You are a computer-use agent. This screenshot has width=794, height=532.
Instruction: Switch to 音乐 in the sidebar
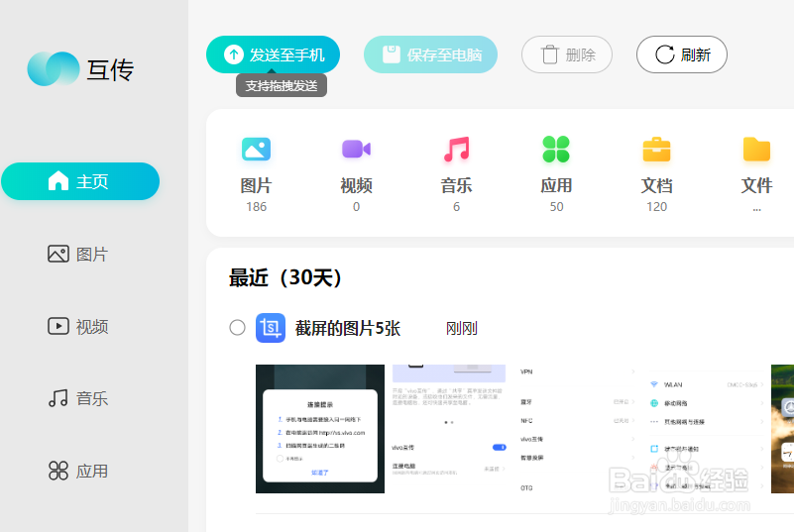(x=78, y=398)
